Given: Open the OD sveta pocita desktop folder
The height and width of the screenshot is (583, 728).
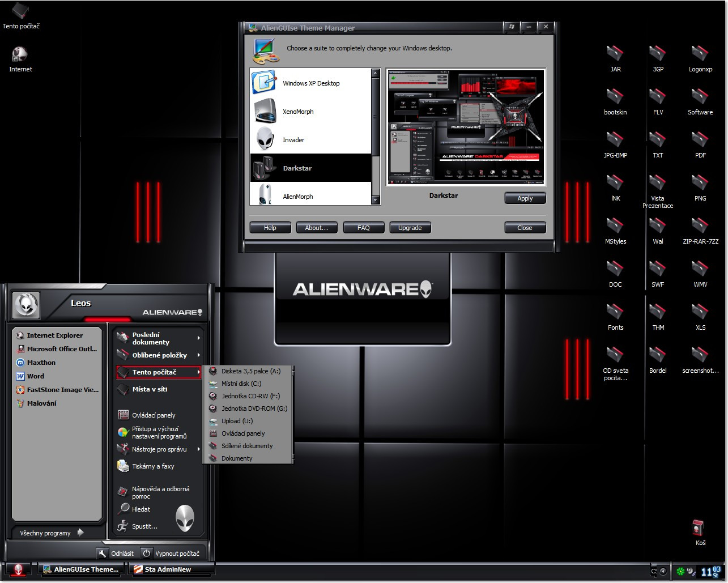Looking at the screenshot, I should tap(615, 364).
